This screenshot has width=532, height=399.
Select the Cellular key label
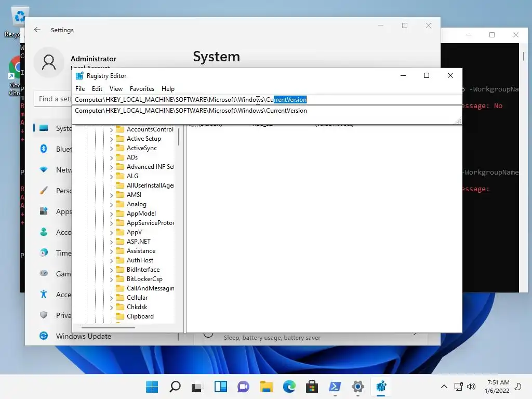[x=137, y=298]
